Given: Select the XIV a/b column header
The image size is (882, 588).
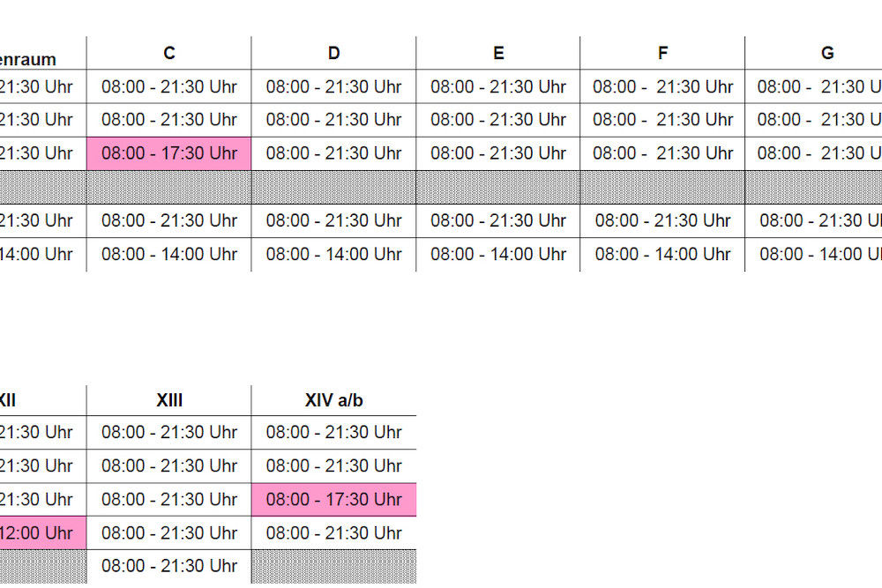Looking at the screenshot, I should 333,400.
